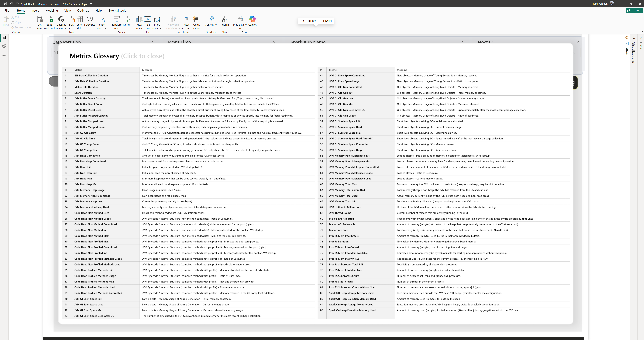Screen dimensions: 644x340
Task: Select the 'E2E Data Collection Duration' row
Action: coord(189,76)
